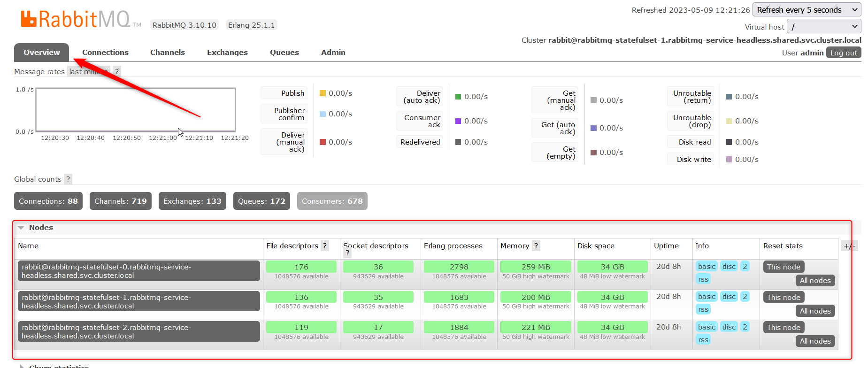The width and height of the screenshot is (868, 368).
Task: Reset stats for This node on statefulset-1
Action: pos(783,297)
